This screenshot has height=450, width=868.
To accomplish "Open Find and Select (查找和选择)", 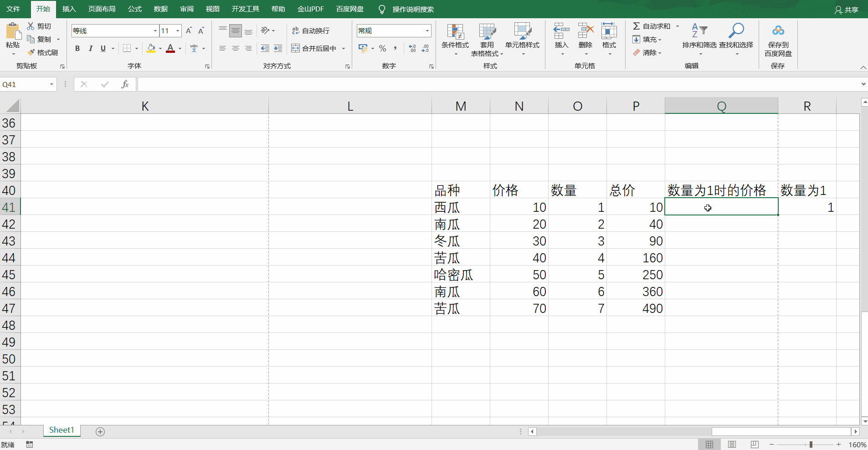I will click(x=736, y=40).
